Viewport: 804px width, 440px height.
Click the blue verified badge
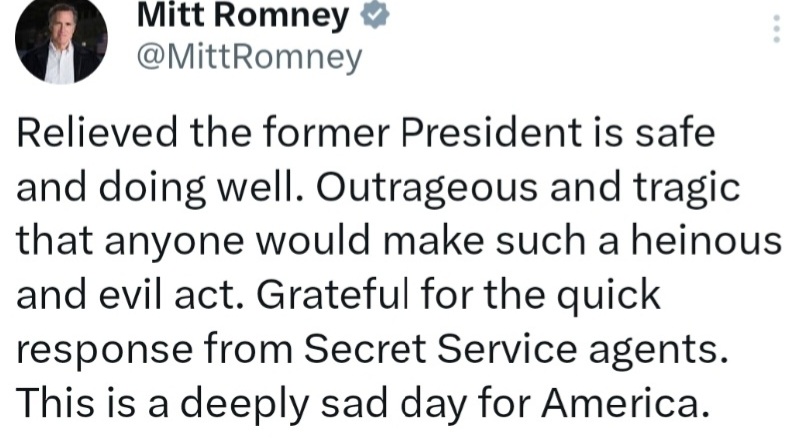click(372, 16)
